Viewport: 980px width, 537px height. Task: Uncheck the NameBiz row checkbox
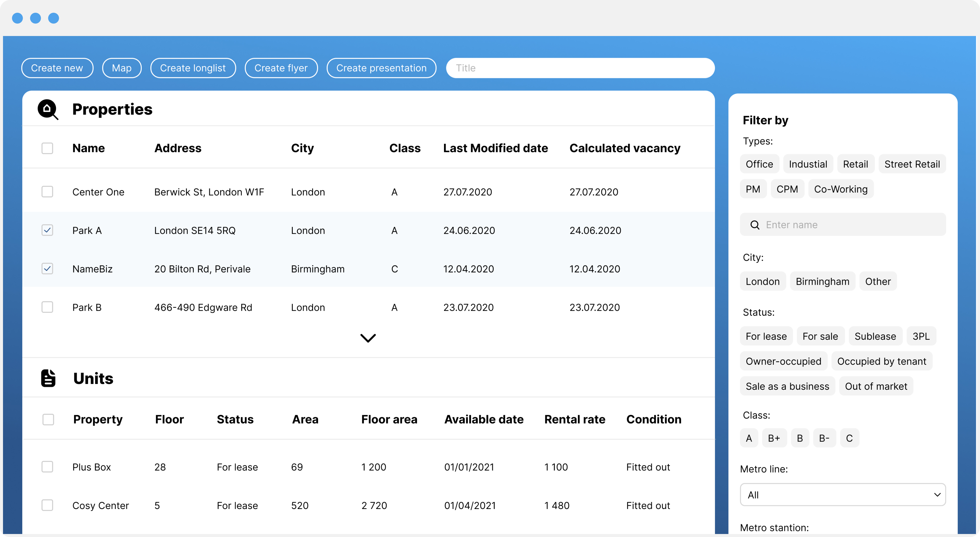[47, 268]
